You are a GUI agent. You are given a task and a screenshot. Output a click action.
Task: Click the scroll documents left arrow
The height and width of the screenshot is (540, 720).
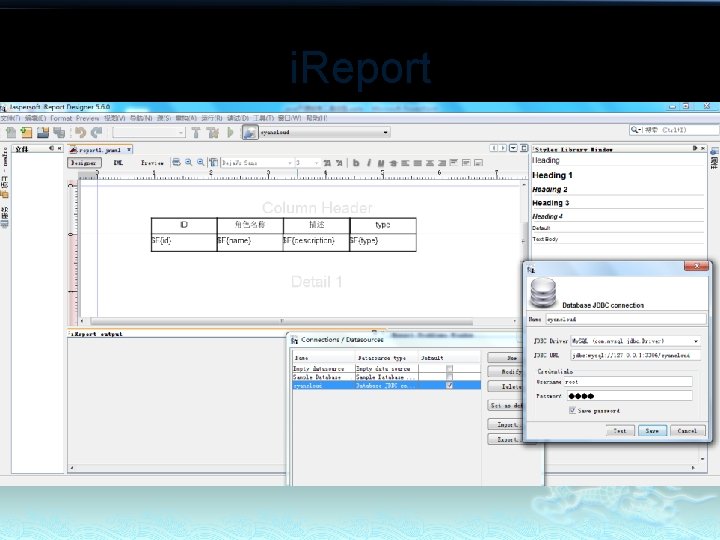(494, 148)
